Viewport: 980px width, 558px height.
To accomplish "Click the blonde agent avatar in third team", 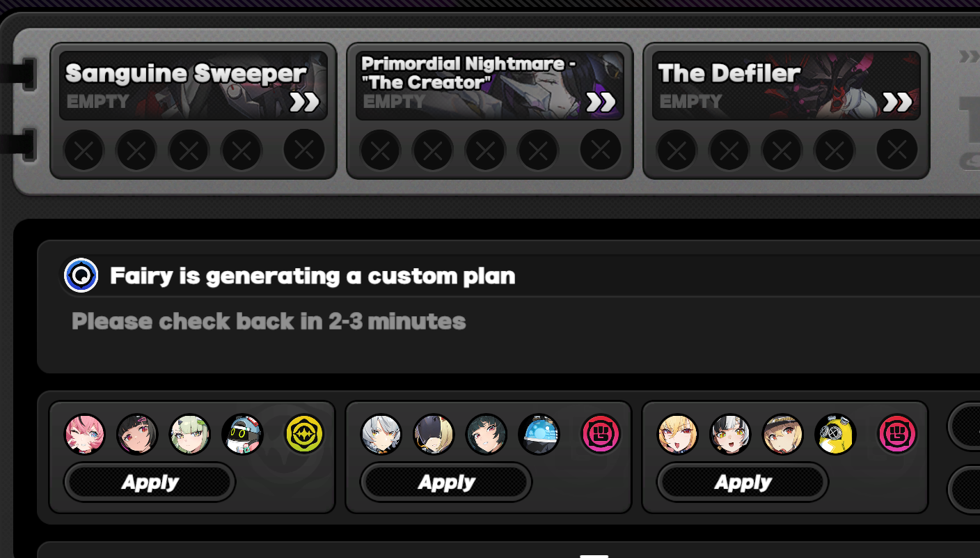I will click(x=678, y=434).
